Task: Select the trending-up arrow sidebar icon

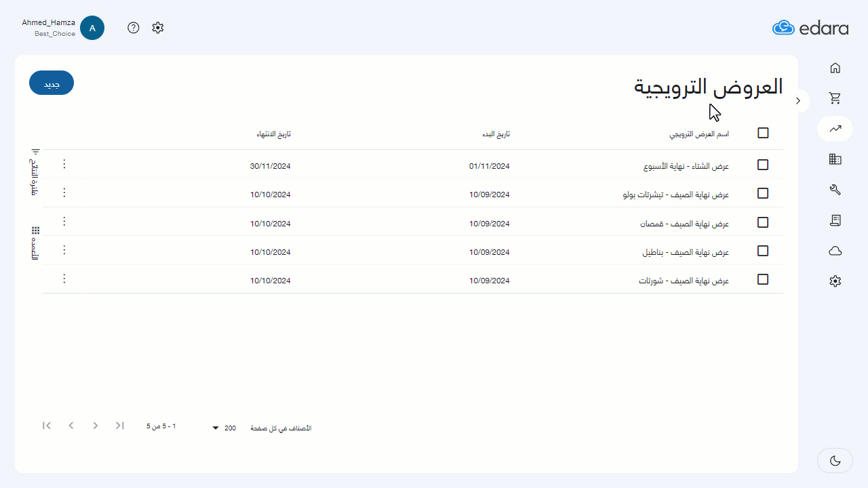Action: click(x=835, y=129)
